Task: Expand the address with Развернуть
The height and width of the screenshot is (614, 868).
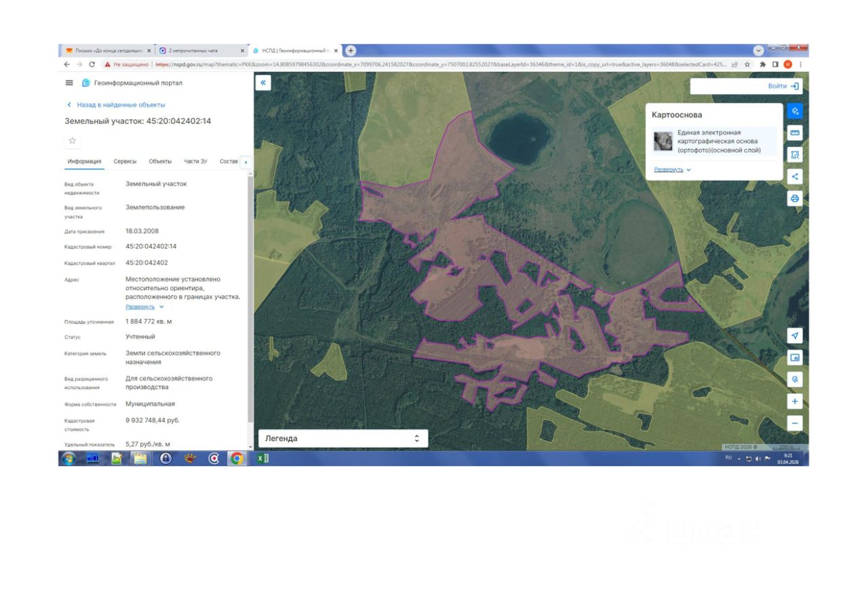Action: [x=144, y=307]
